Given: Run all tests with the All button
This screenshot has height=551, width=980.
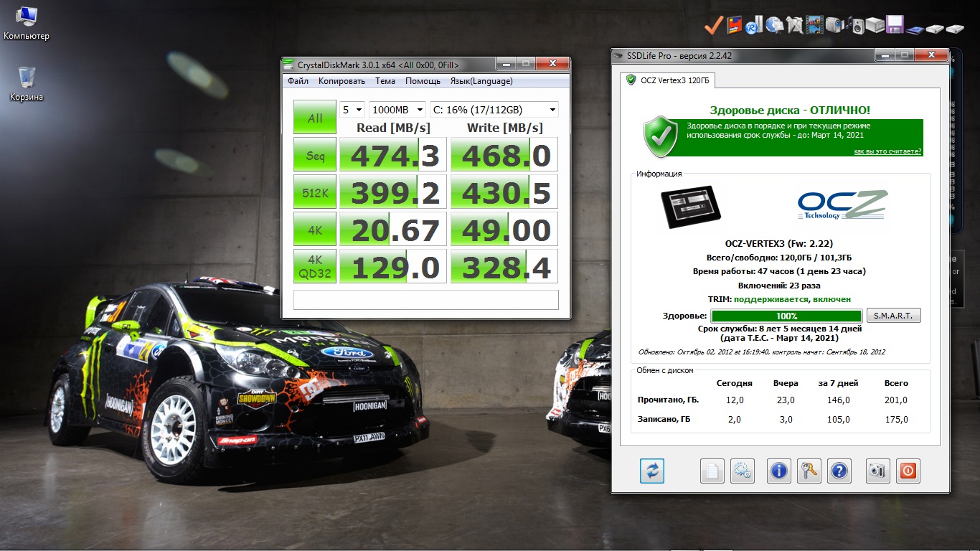Looking at the screenshot, I should [315, 118].
